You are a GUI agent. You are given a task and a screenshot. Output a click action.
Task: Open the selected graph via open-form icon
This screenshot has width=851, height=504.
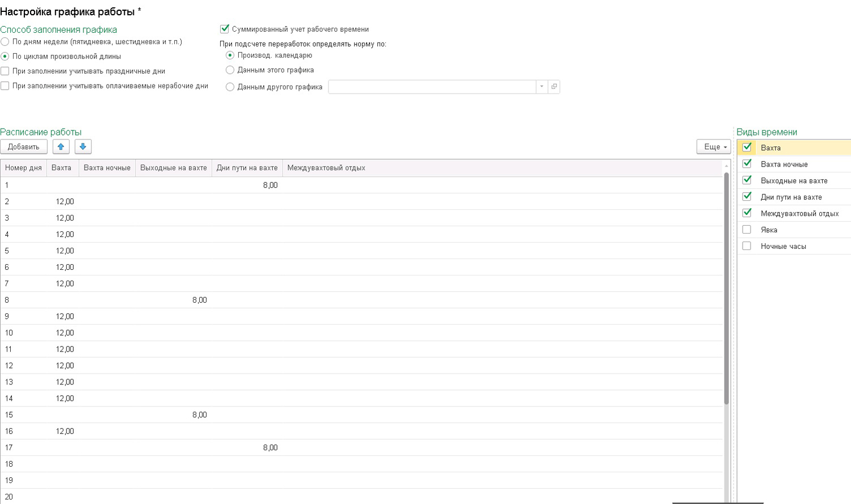(x=554, y=87)
